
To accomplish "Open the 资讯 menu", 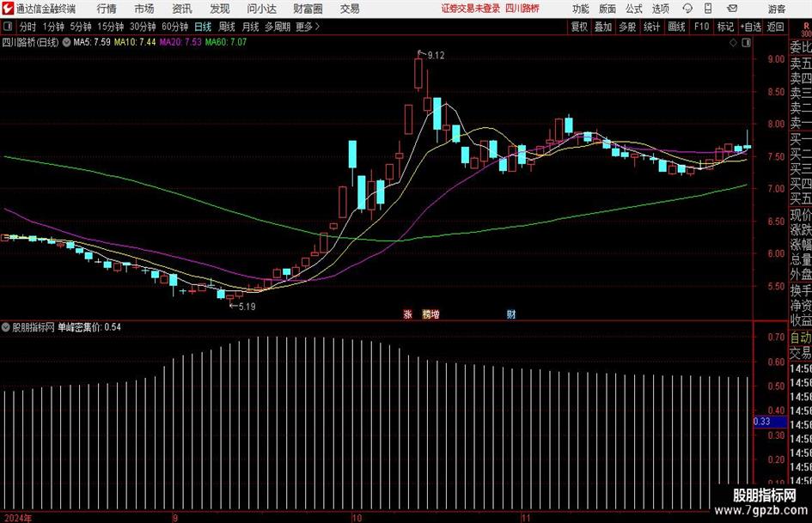I will [x=182, y=9].
